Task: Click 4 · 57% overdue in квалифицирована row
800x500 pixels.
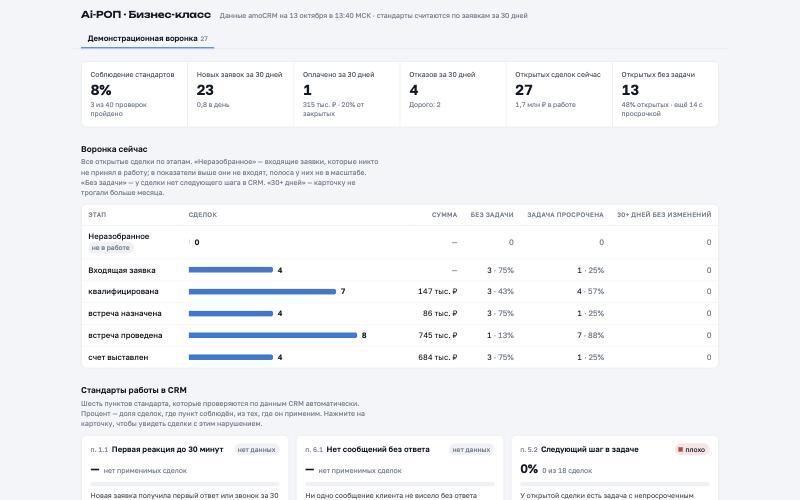Action: (x=590, y=291)
